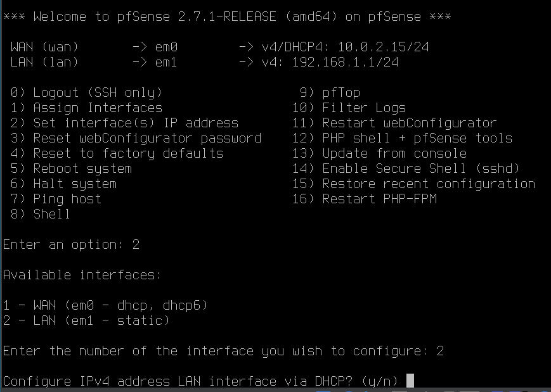551x392 pixels.
Task: Select 'Reset webConfigurator password' entry
Action: pyautogui.click(x=146, y=138)
